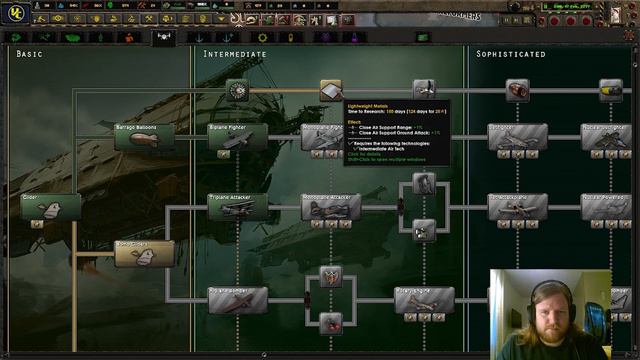Image resolution: width=640 pixels, height=360 pixels.
Task: Select the rotary engine bomber node above the webcam
Action: point(424,300)
